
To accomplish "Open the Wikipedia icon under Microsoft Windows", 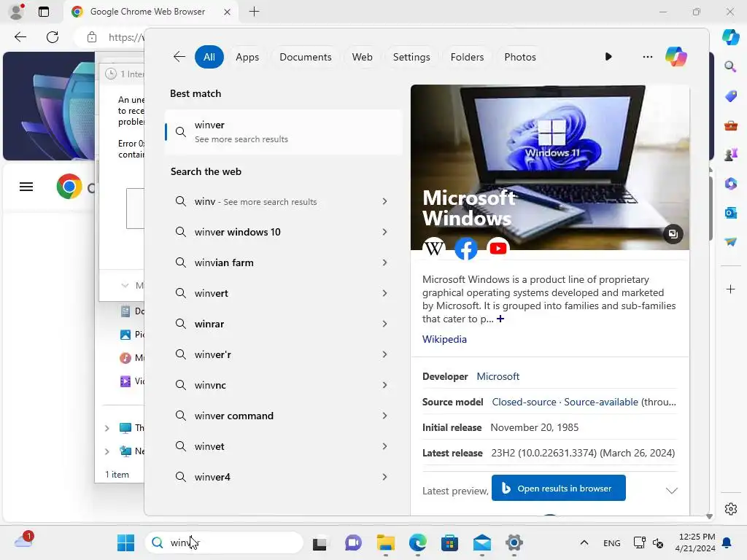I will (x=434, y=248).
